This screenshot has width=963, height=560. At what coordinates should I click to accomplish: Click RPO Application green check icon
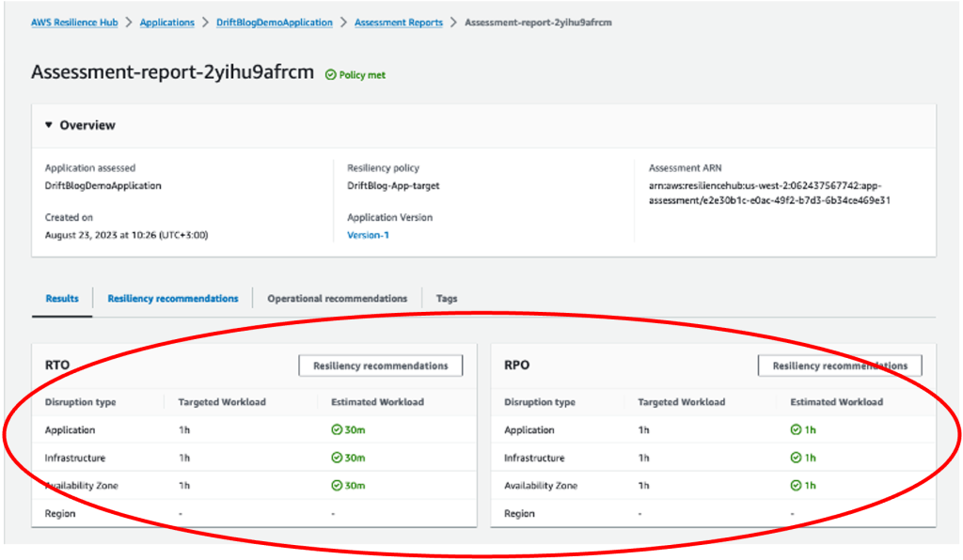point(796,430)
